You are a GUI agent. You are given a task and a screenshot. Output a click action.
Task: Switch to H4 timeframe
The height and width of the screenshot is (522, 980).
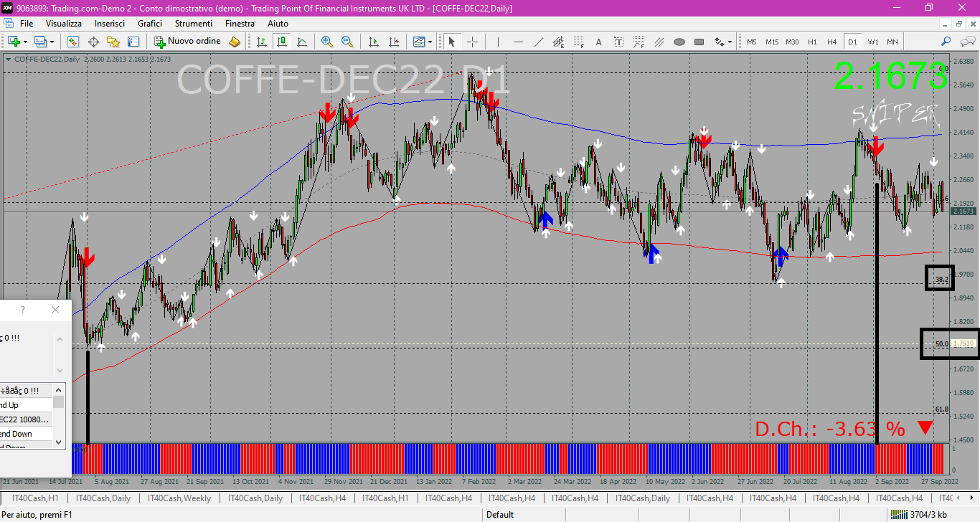[x=832, y=42]
